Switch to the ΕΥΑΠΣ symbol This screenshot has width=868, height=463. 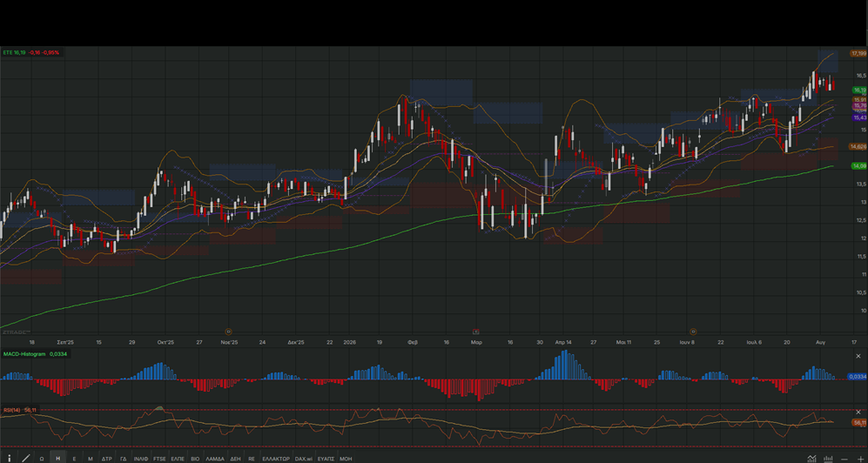coord(326,459)
